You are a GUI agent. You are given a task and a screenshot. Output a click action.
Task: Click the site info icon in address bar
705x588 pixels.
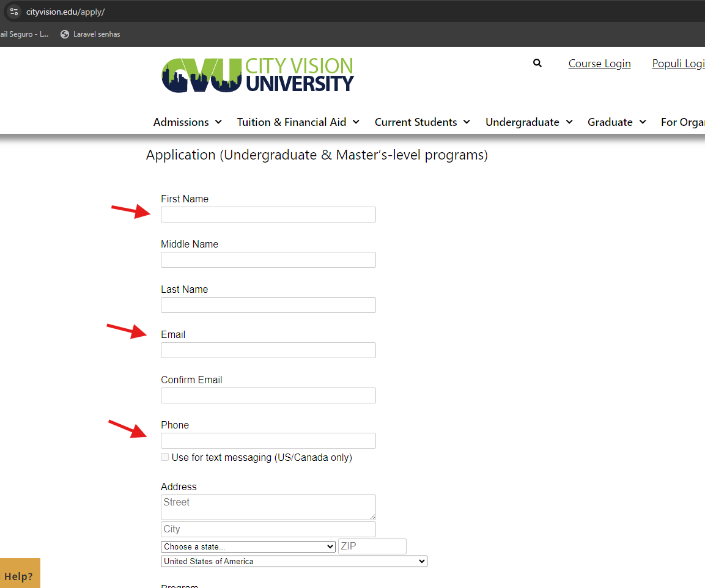tap(14, 12)
